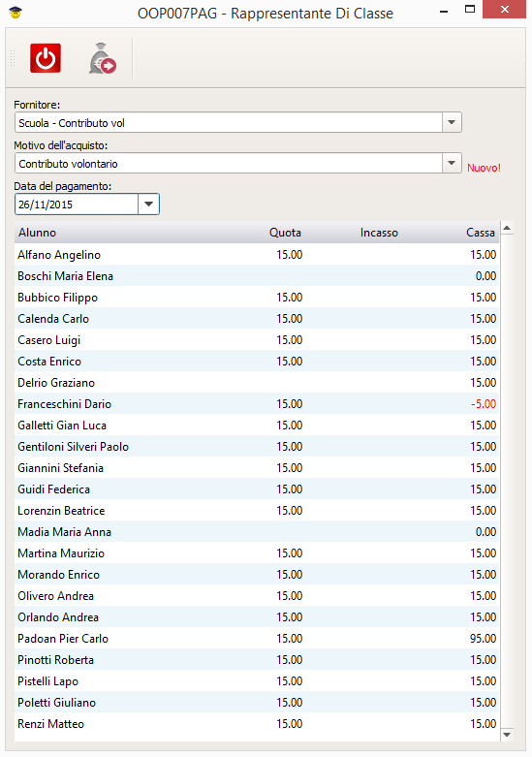The image size is (532, 757).
Task: Click the red power exit icon
Action: coord(46,58)
